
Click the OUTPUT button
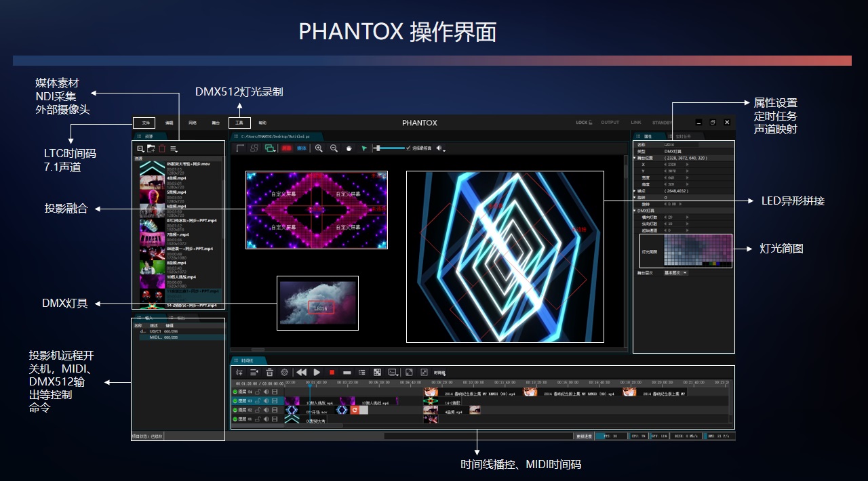(610, 123)
